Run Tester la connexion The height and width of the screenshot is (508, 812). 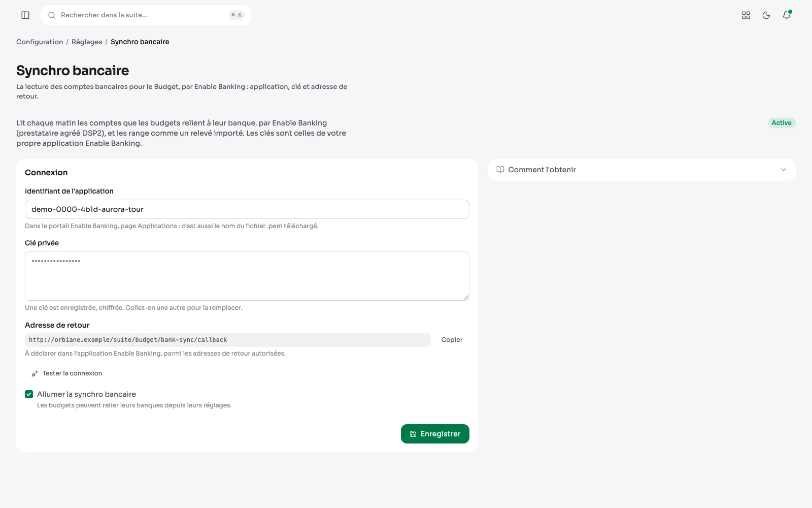[67, 373]
